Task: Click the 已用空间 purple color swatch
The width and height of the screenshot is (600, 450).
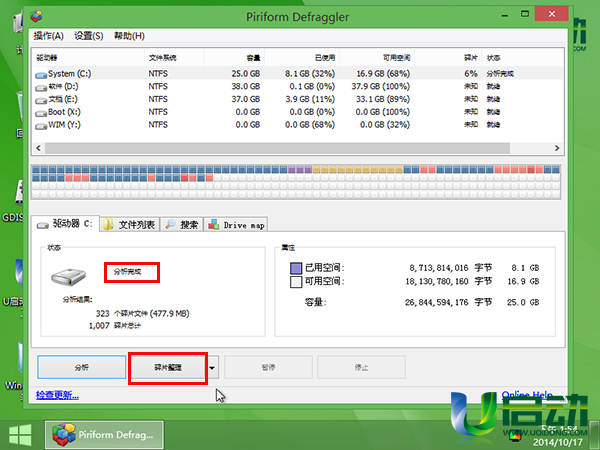Action: (296, 268)
